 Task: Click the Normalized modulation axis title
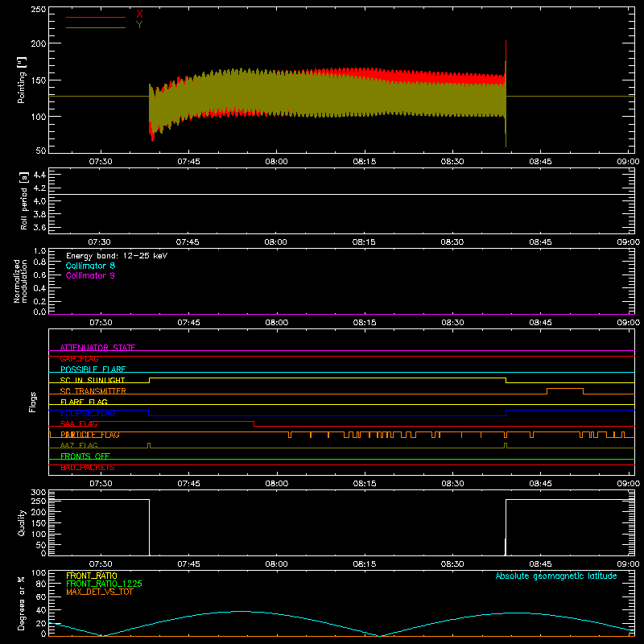tap(20, 281)
